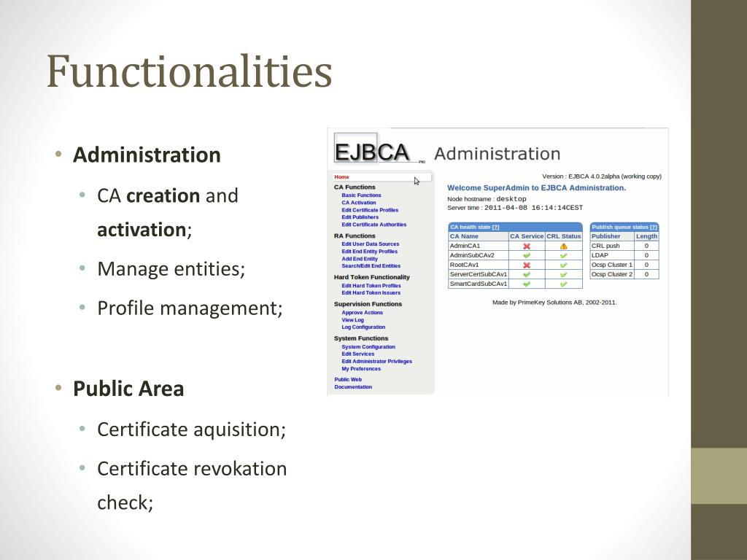Click the Made by PrimeKey Solutions footer
This screenshot has height=560, width=747.
pyautogui.click(x=554, y=303)
